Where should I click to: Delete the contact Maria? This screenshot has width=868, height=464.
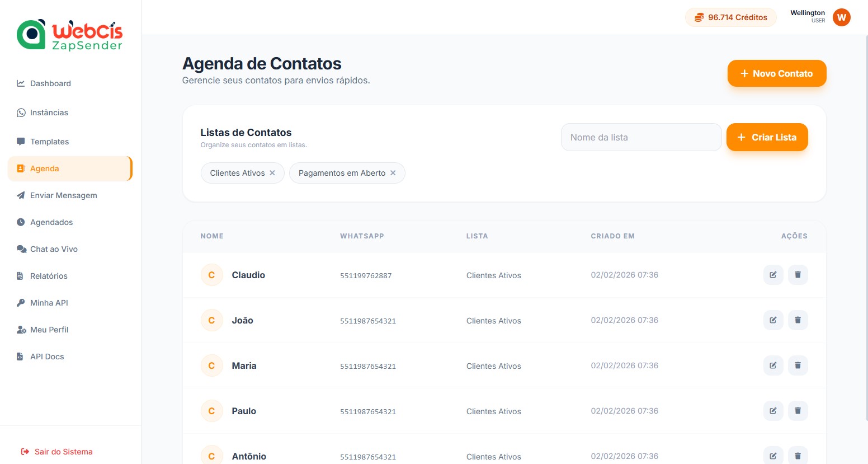click(x=798, y=365)
